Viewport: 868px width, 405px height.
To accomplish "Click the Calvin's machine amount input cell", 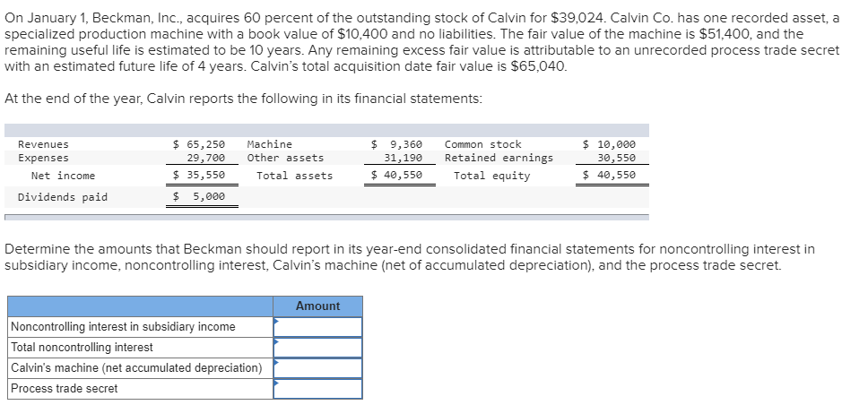I will click(x=317, y=368).
